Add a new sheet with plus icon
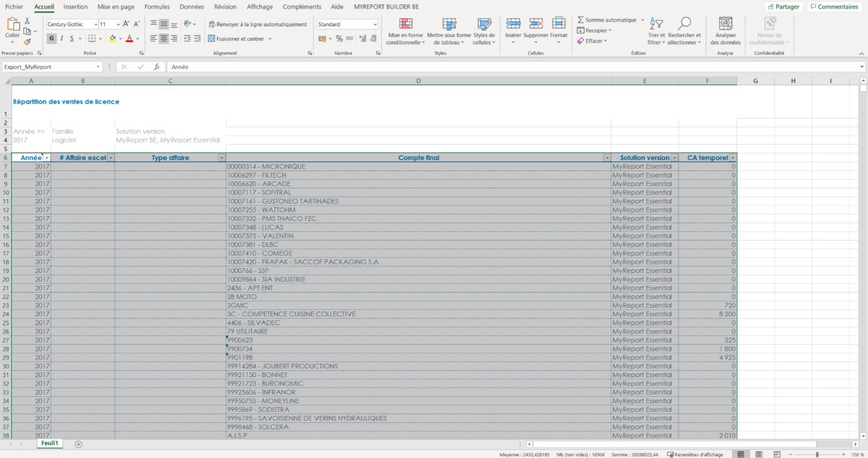 [x=78, y=444]
